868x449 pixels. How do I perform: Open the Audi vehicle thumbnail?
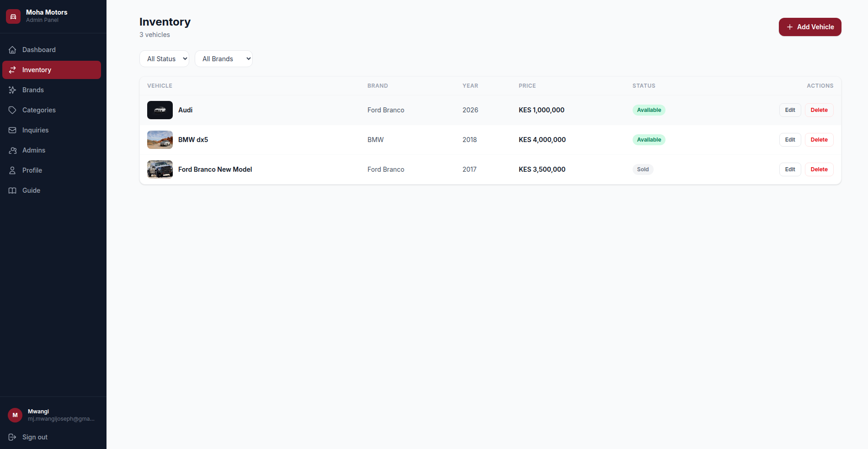pos(160,110)
